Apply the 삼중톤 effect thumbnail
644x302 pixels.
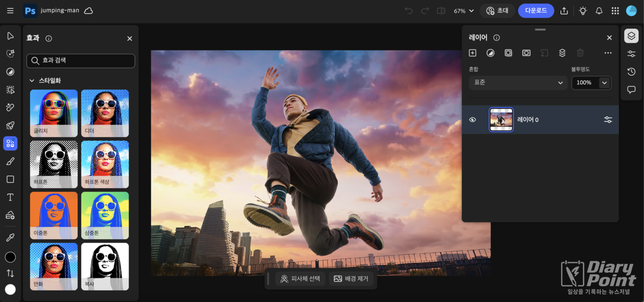(105, 216)
